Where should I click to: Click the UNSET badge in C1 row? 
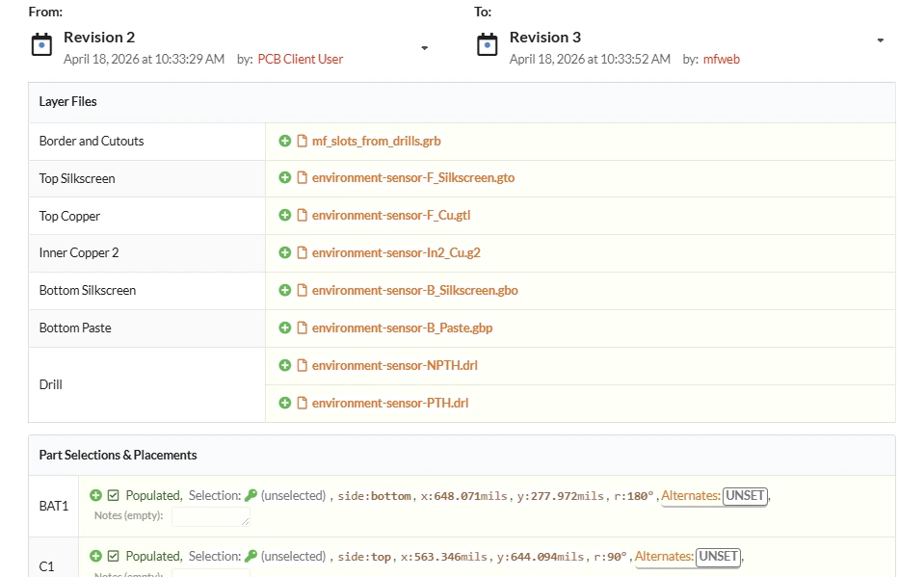click(x=718, y=557)
